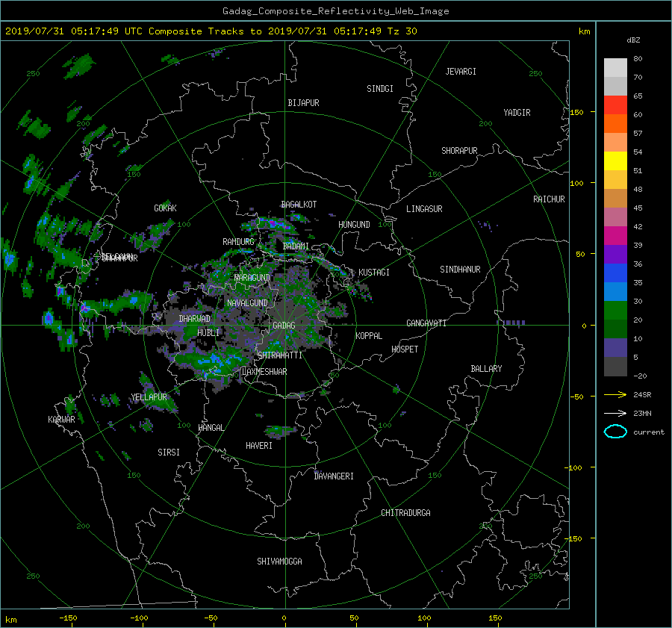This screenshot has height=628, width=672.
Task: Click the KUSTAGI city label
Action: click(x=374, y=273)
